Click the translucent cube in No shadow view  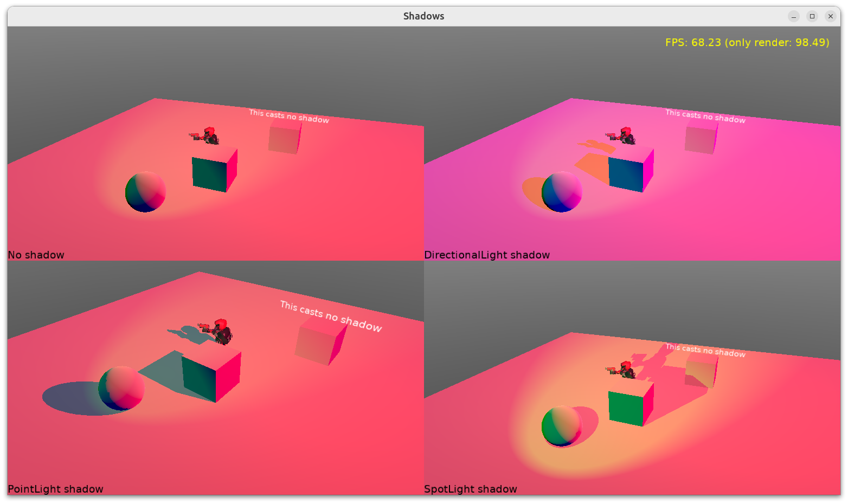(285, 137)
